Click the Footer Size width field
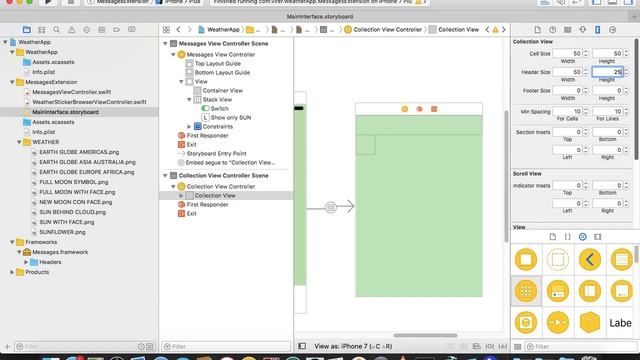 pos(567,90)
